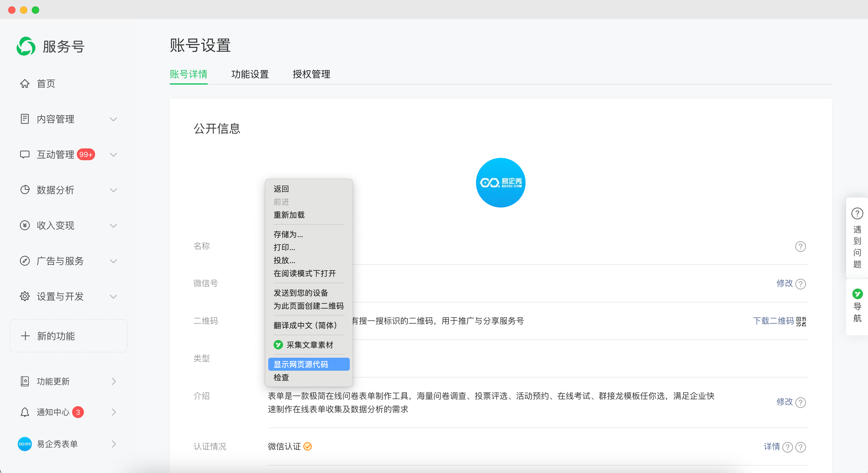
Task: Choose 显示网页源代码 in the context menu
Action: click(x=309, y=364)
